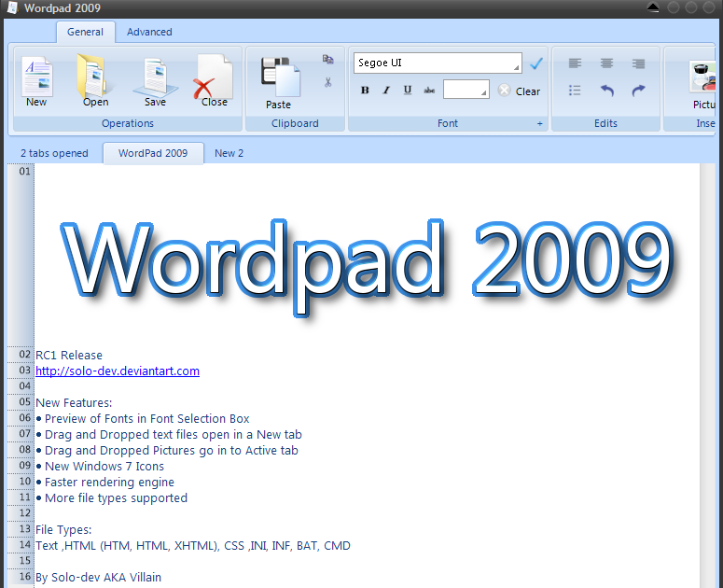Insert a Picture from the ribbon
This screenshot has height=588, width=723.
(703, 84)
